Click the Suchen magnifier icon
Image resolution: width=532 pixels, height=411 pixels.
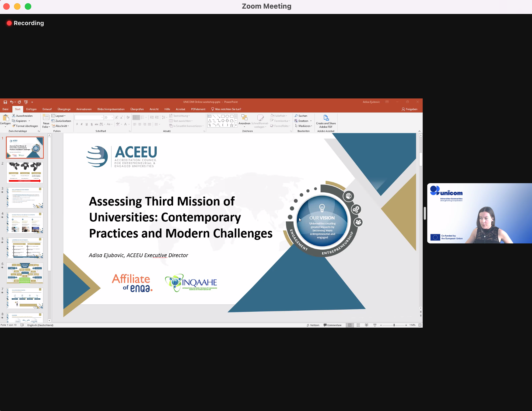(x=296, y=116)
